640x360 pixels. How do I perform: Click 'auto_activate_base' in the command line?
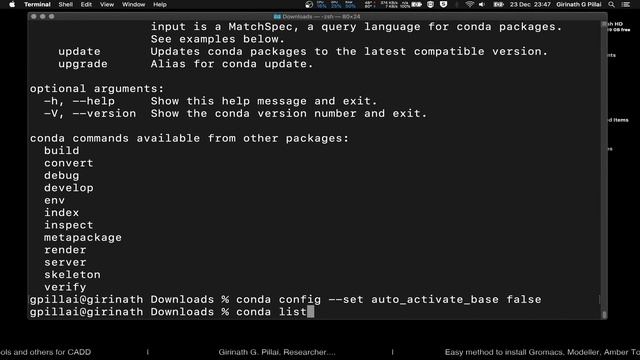click(x=435, y=300)
